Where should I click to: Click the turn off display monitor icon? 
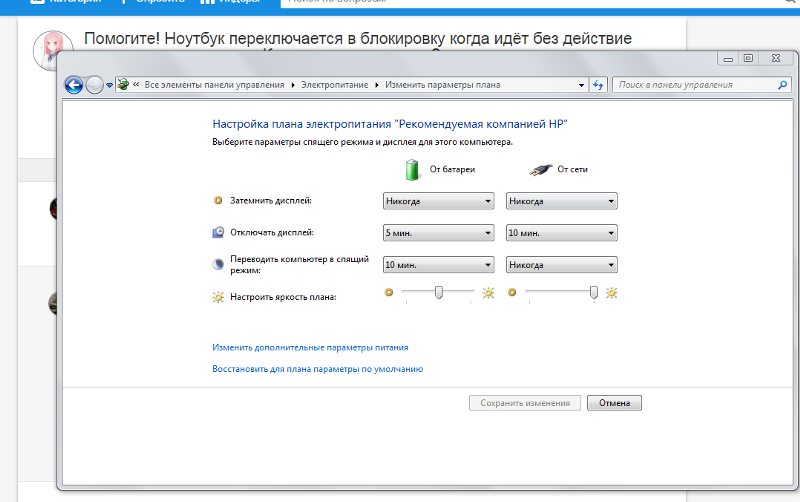coord(218,233)
